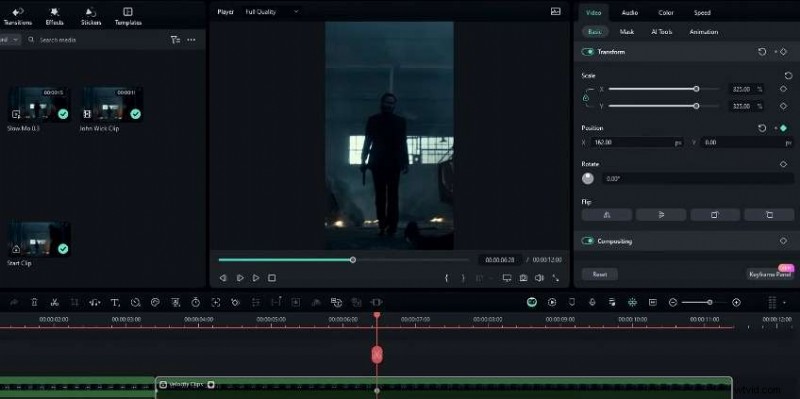Toggle the green snapping icon in timeline toolbar

pos(632,303)
